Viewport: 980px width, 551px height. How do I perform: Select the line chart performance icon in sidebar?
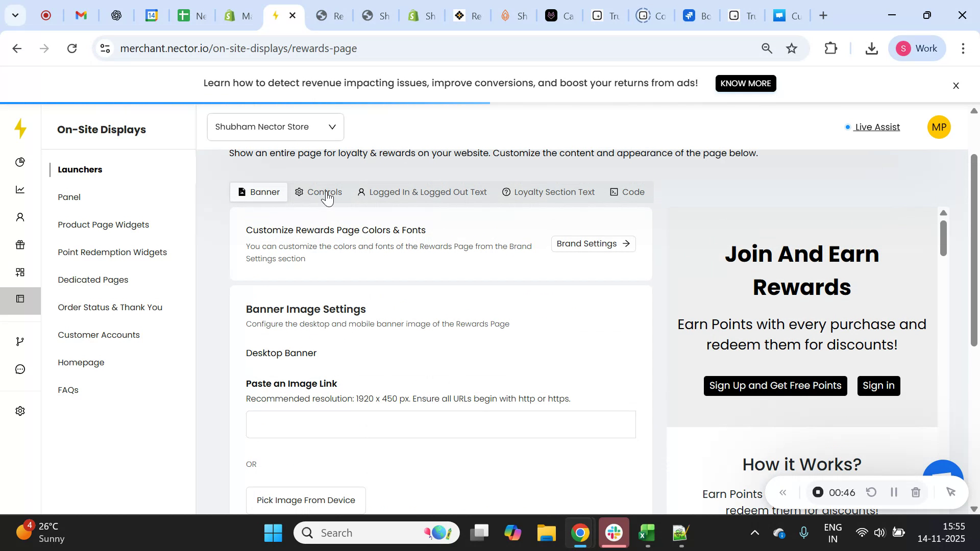[20, 189]
